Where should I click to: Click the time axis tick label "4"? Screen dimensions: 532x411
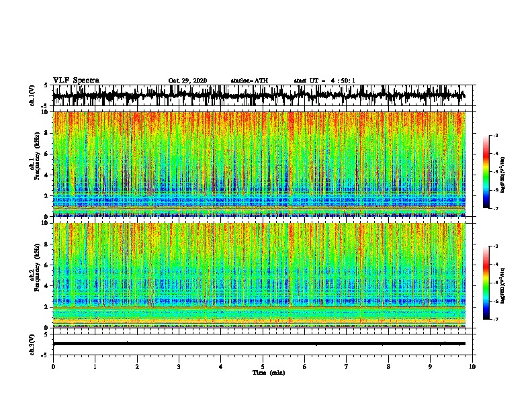click(221, 367)
